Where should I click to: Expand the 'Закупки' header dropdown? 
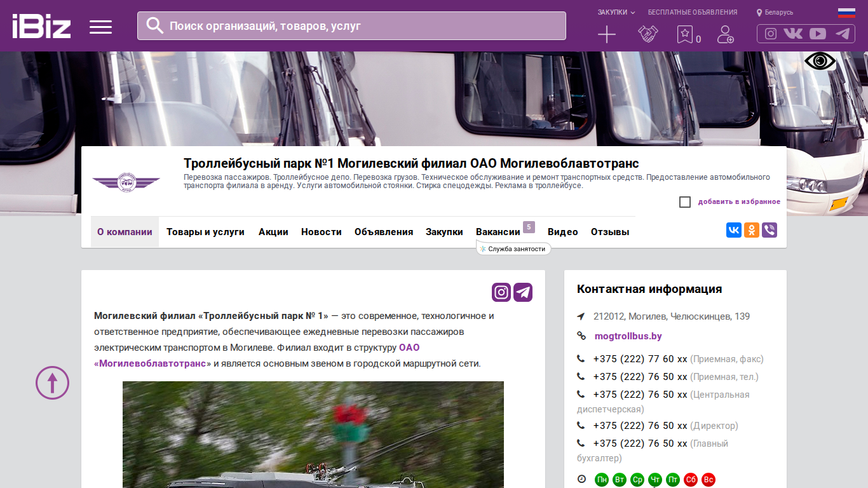(x=616, y=12)
